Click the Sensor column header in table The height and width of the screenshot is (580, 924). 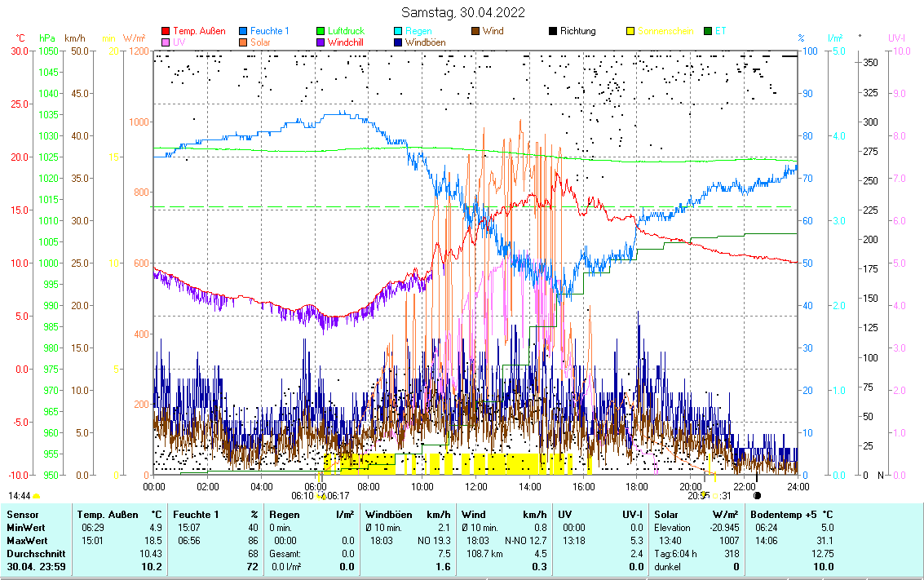coord(23,515)
